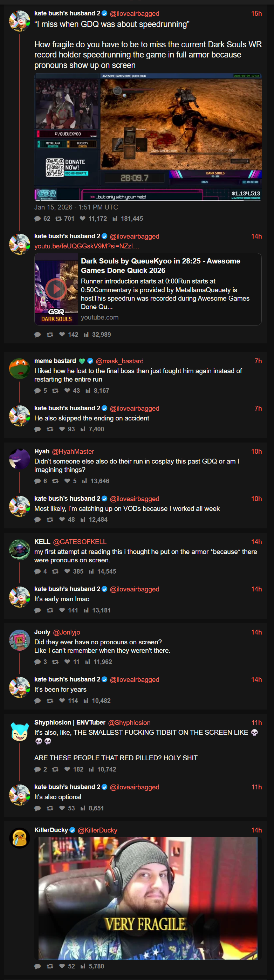Reply to Jonly's pronouns question

point(37,662)
